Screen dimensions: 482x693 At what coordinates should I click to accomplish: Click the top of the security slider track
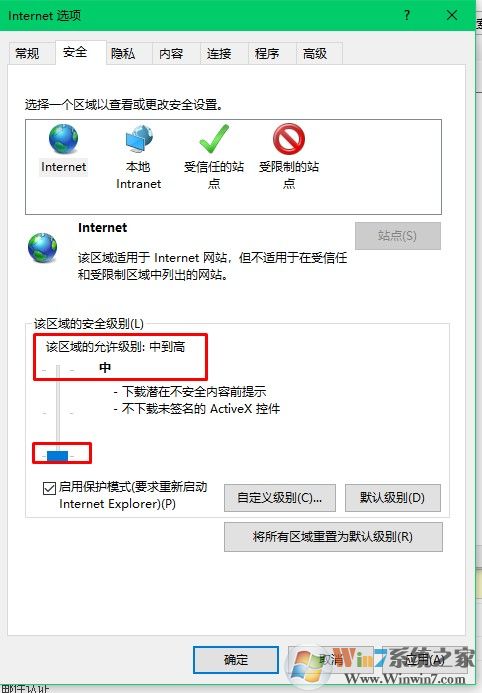57,369
